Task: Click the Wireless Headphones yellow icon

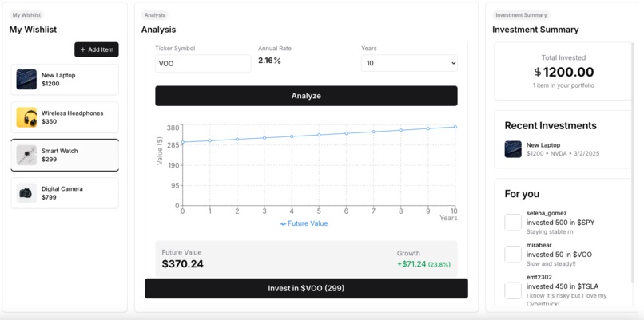Action: point(26,117)
